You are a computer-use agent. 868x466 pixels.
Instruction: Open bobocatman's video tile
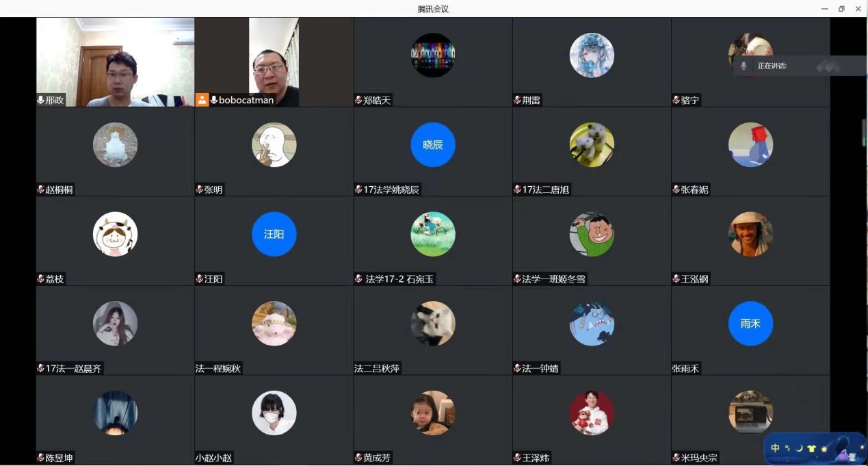(274, 62)
